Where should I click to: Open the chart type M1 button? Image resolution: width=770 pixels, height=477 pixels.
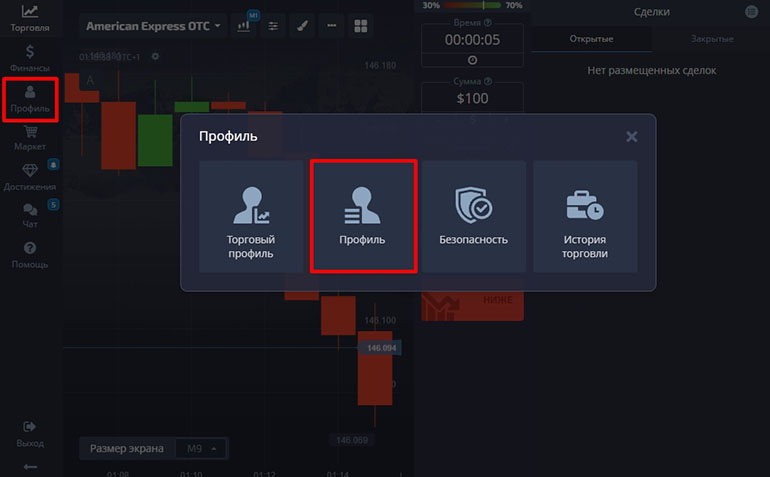click(244, 26)
